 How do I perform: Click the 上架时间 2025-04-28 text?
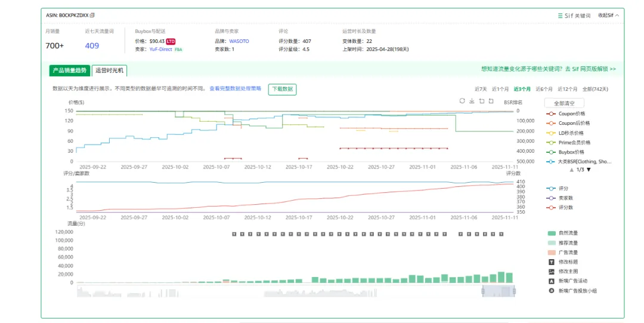[x=376, y=50]
